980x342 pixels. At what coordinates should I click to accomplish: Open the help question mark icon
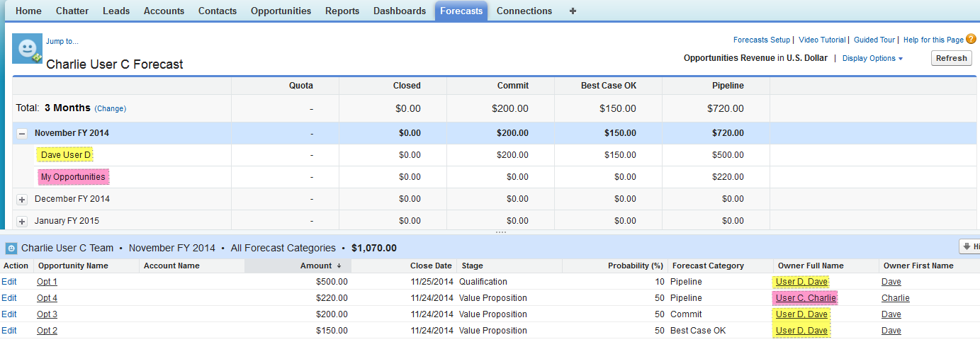point(971,40)
